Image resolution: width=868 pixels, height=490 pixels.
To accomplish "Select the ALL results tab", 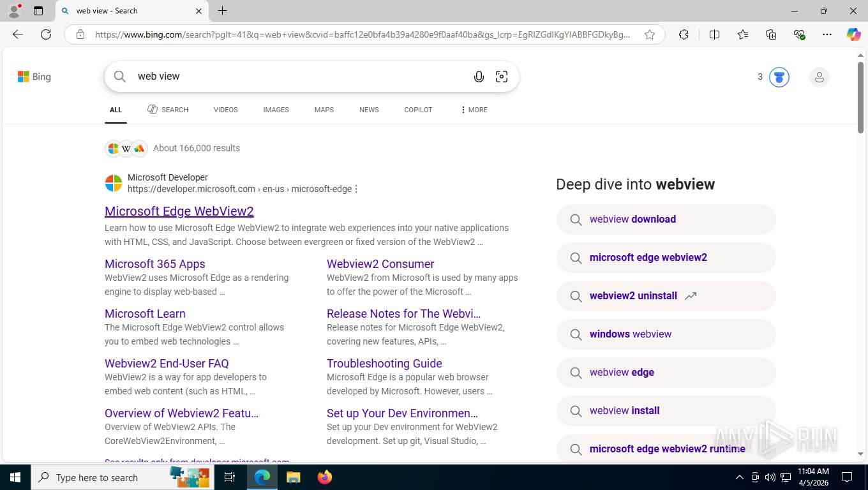I will (x=116, y=110).
